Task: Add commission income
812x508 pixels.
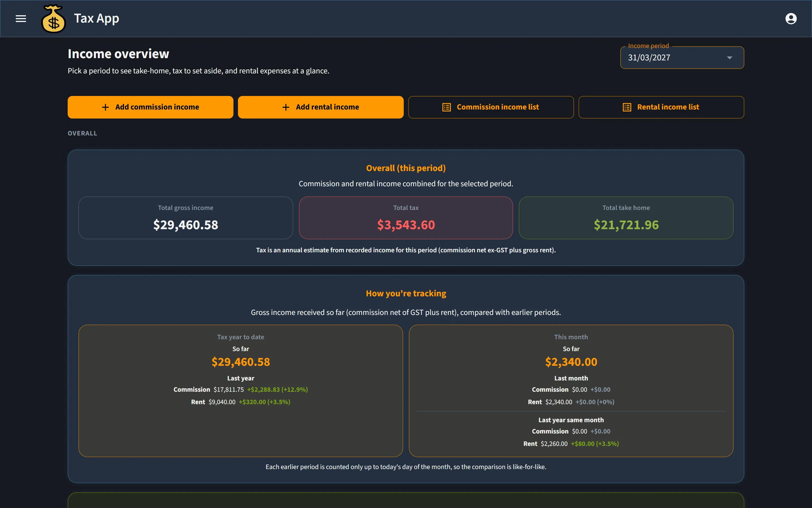Action: tap(150, 107)
